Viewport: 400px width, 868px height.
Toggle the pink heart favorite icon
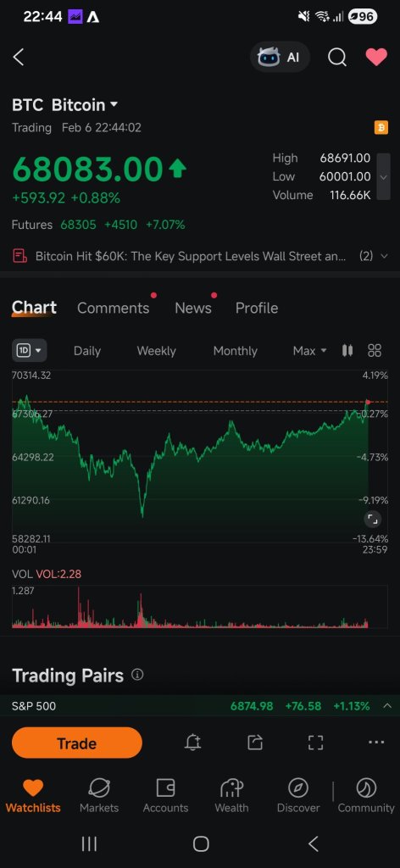pyautogui.click(x=376, y=57)
